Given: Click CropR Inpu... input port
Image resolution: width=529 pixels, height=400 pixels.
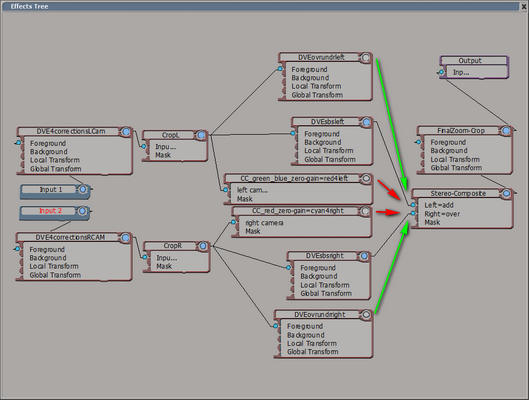Looking at the screenshot, I should 145,257.
